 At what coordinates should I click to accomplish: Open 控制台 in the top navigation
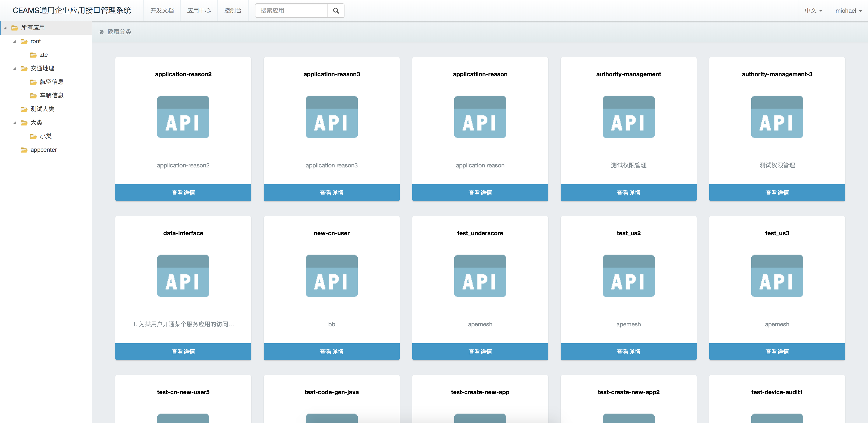(233, 10)
